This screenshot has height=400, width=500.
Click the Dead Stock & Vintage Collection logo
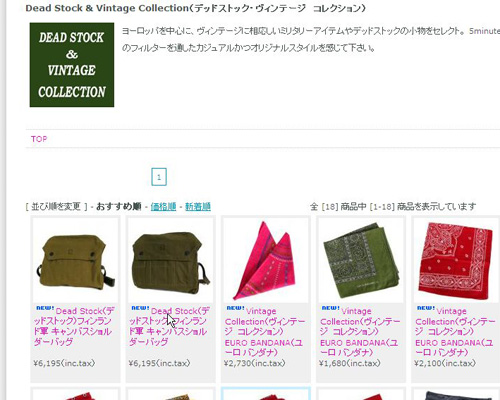coord(72,65)
